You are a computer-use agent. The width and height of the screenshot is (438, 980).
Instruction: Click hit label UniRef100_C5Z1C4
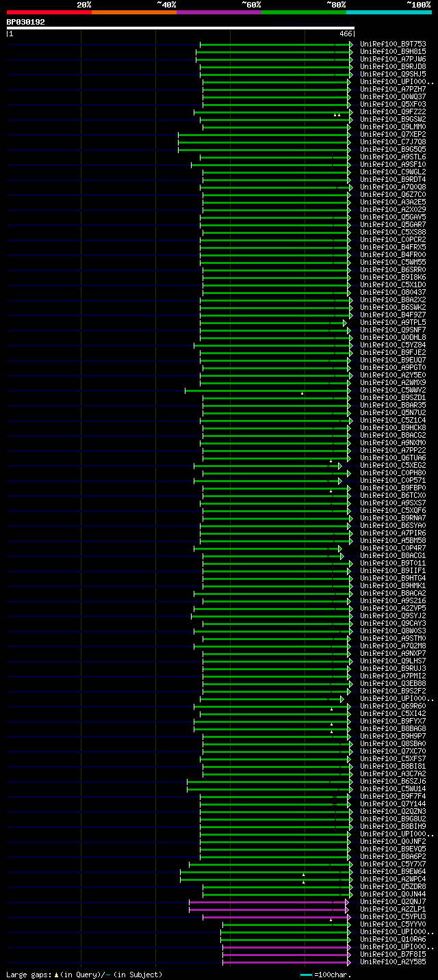393,421
